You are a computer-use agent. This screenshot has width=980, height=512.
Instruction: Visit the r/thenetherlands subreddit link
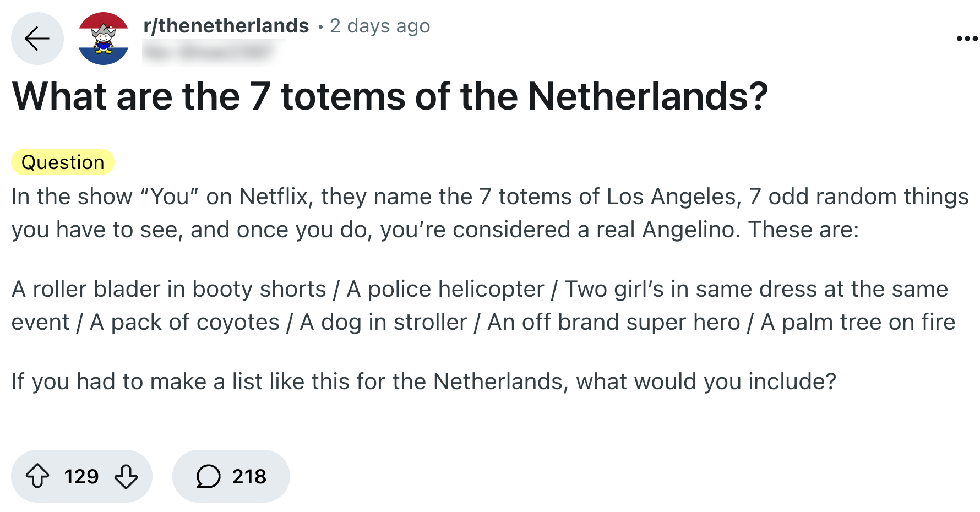(226, 26)
